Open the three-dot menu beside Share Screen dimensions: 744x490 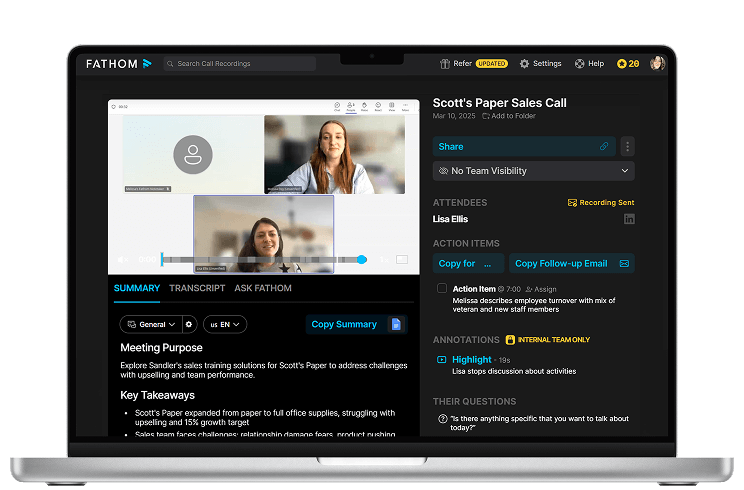coord(627,146)
